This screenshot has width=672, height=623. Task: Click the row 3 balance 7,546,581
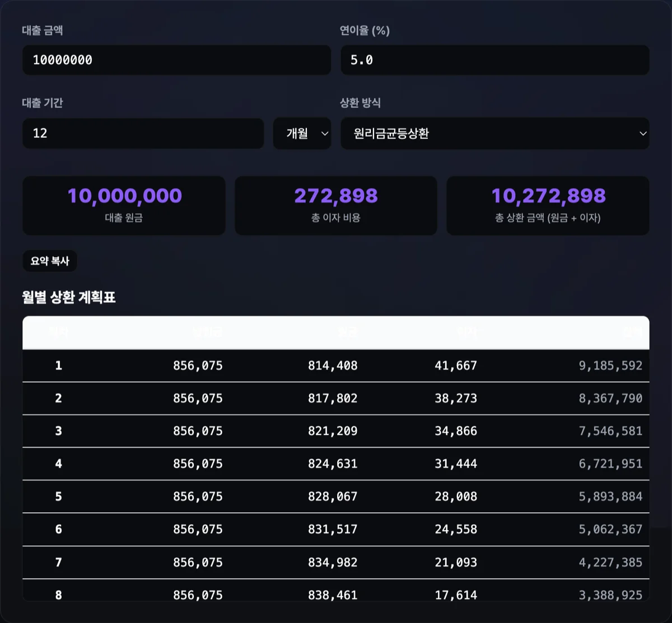point(610,431)
